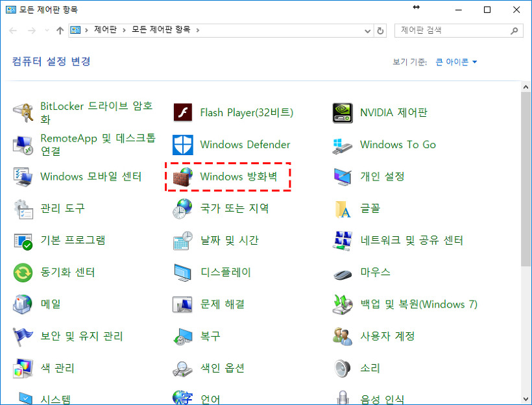Click scrollbar up arrow
Screen dimensions: 532x405
pos(526,87)
